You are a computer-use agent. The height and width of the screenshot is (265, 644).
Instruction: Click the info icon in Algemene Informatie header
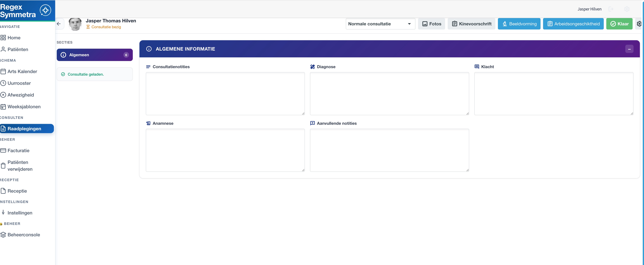149,49
